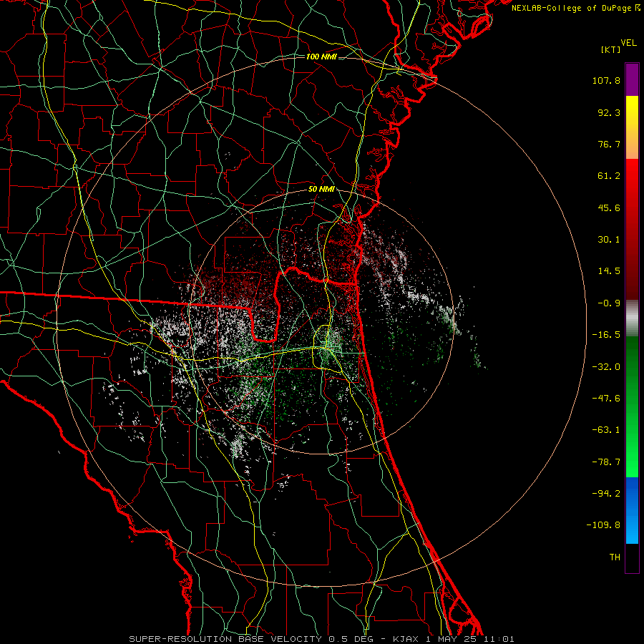The image size is (644, 644).
Task: Click the -94.2 velocity scale value
Action: click(x=606, y=494)
